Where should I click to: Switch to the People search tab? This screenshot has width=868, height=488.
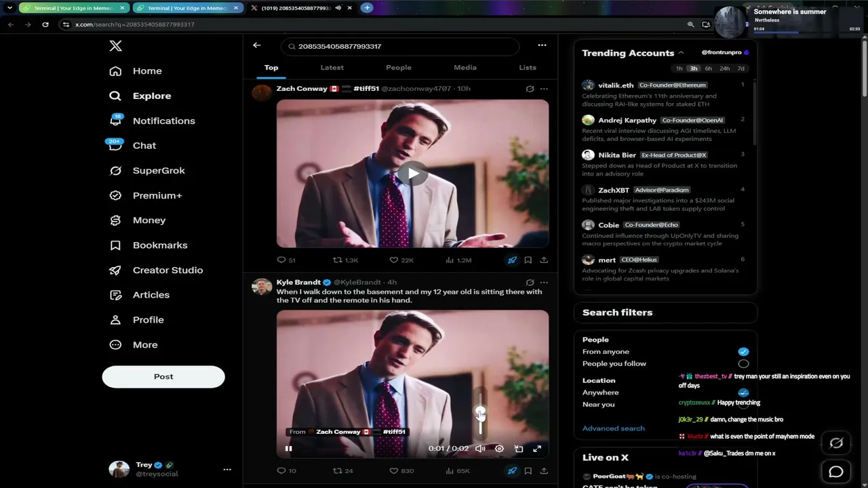[399, 68]
